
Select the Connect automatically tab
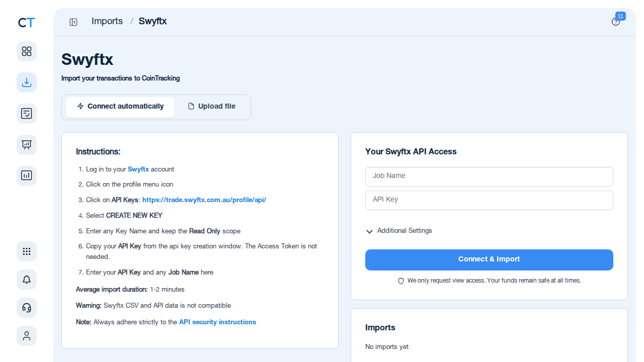pos(120,107)
